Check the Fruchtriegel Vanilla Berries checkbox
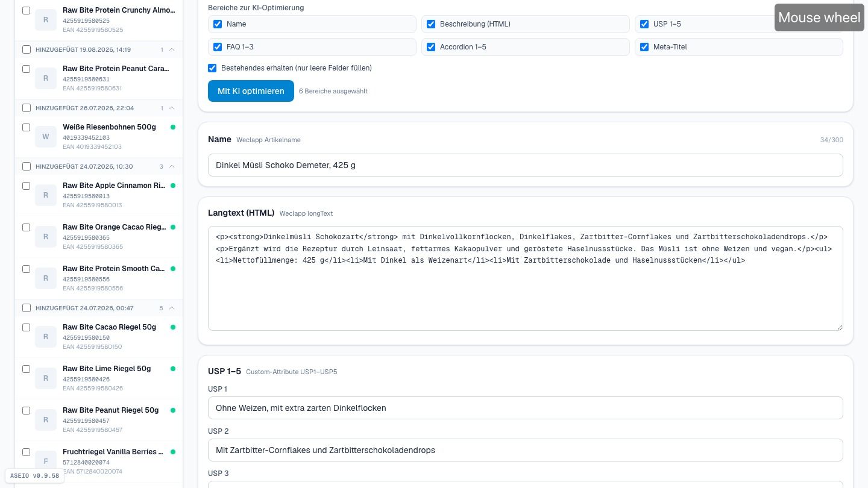Viewport: 868px width, 488px height. [27, 452]
